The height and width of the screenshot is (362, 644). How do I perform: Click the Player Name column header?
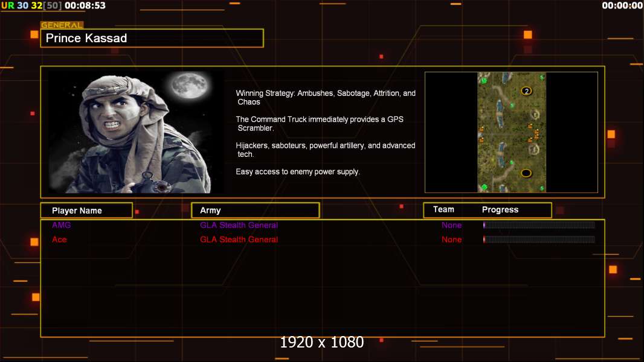86,211
